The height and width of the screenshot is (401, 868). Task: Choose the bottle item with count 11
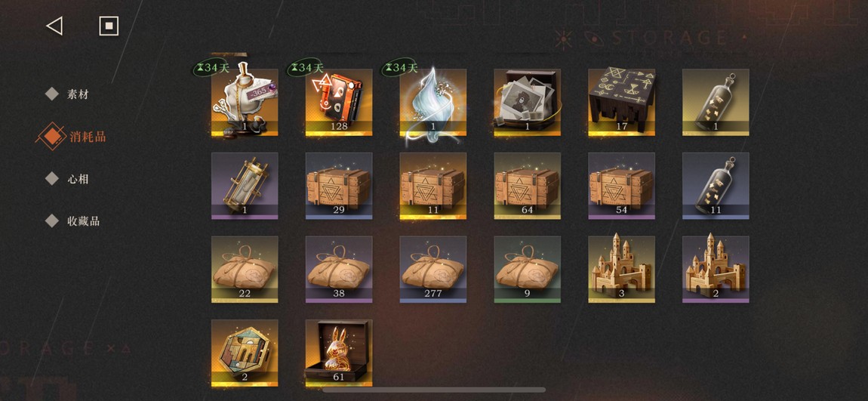coord(716,186)
